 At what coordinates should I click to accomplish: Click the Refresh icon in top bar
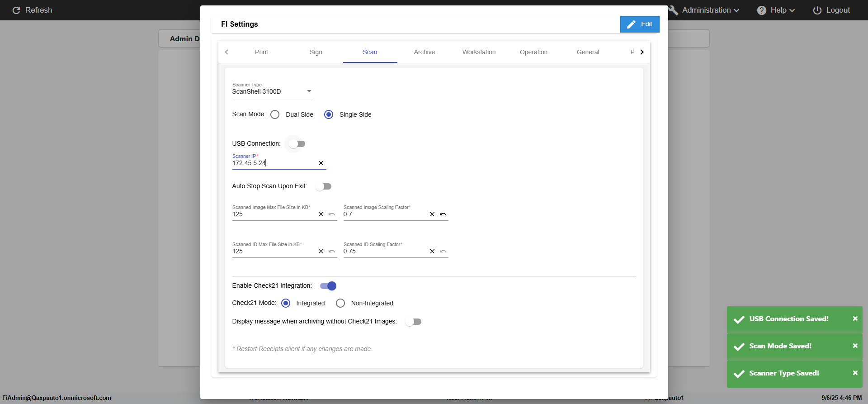click(16, 10)
